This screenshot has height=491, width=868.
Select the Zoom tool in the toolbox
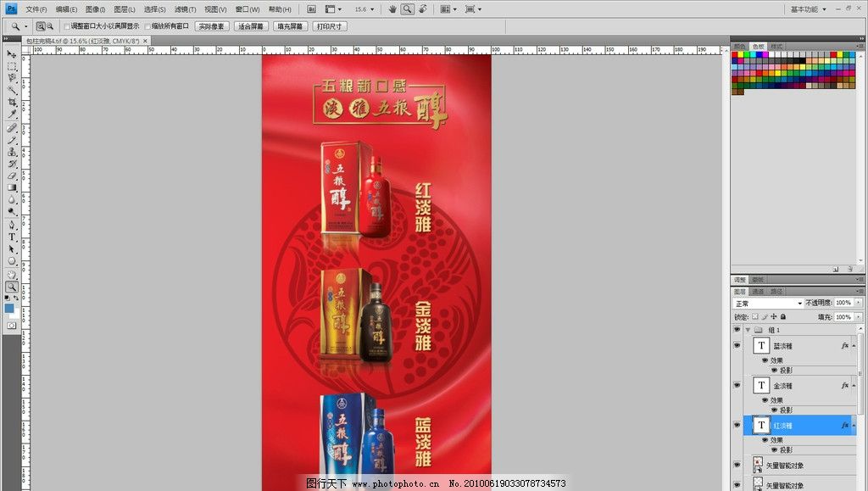click(12, 287)
